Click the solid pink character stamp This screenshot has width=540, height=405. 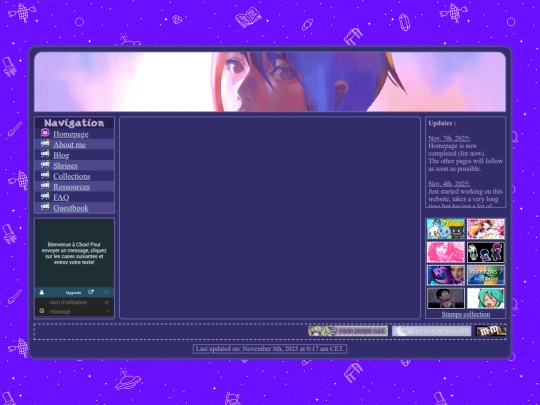tap(446, 252)
